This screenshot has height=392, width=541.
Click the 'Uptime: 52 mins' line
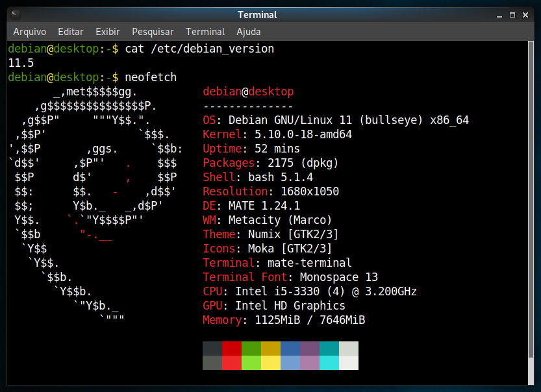251,149
